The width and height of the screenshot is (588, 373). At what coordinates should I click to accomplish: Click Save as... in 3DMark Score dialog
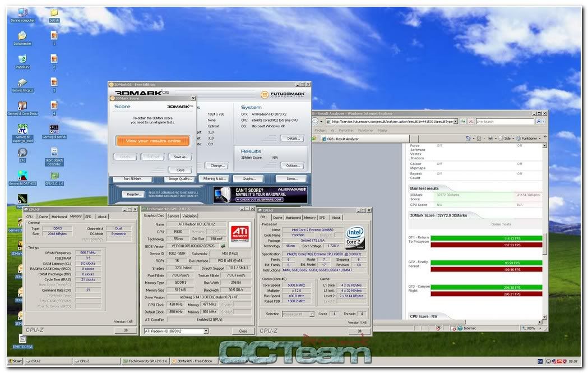pyautogui.click(x=180, y=157)
